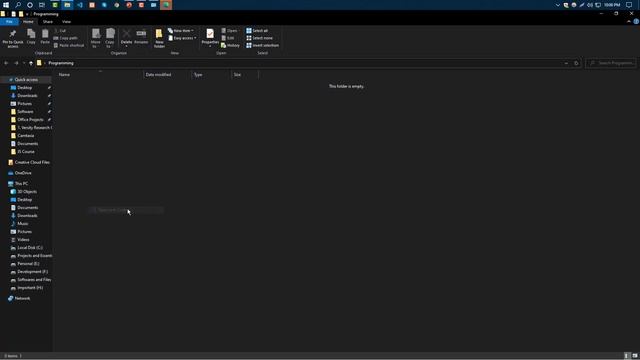Screen dimensions: 640x360
Task: Click the Open button in ribbon
Action: click(x=230, y=31)
